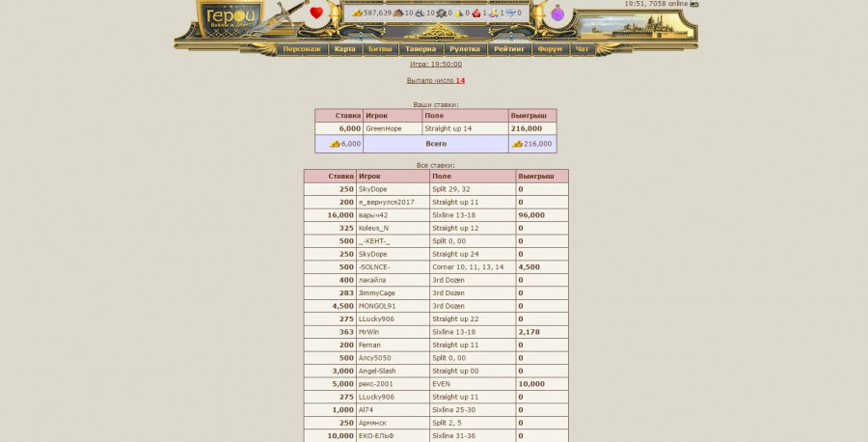
Task: Open player рекс-2001 profile
Action: (x=375, y=384)
